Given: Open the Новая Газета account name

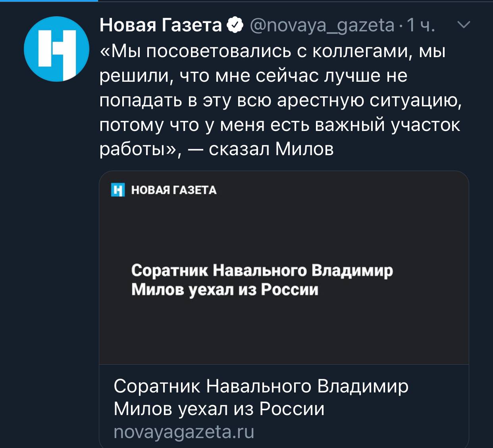Looking at the screenshot, I should pyautogui.click(x=160, y=25).
